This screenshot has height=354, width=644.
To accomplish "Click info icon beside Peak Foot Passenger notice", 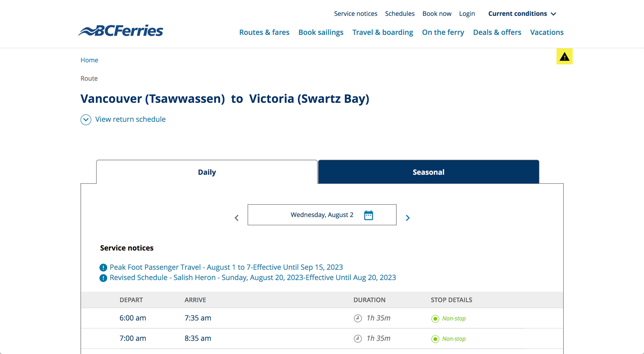I will tap(103, 267).
